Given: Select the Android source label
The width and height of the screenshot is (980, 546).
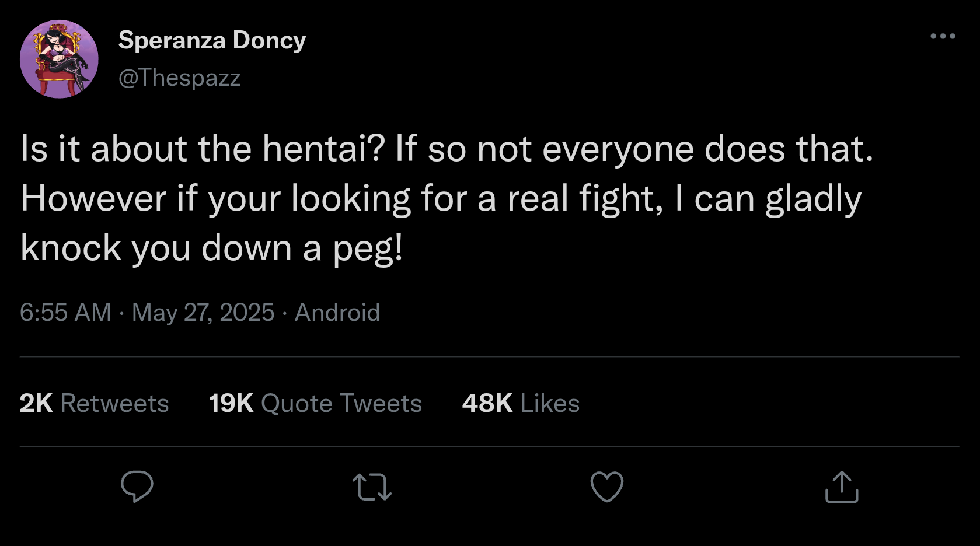Looking at the screenshot, I should 337,312.
